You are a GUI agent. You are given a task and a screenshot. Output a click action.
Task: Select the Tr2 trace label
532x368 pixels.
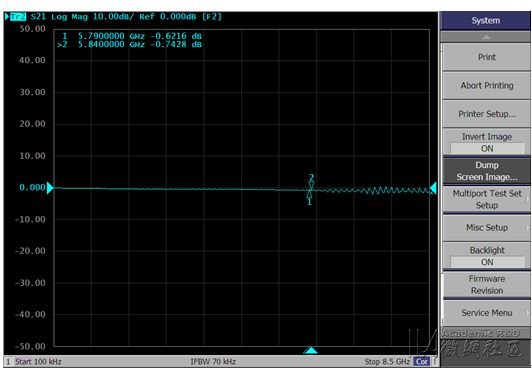click(18, 17)
